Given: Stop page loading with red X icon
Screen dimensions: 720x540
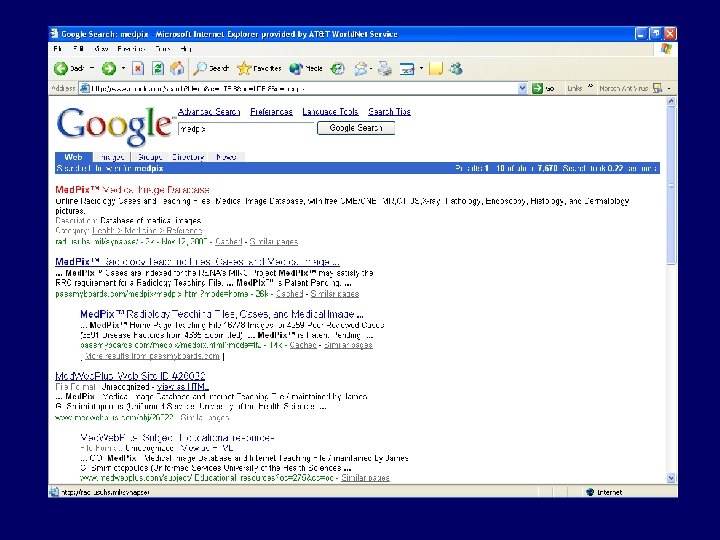Looking at the screenshot, I should pyautogui.click(x=138, y=68).
